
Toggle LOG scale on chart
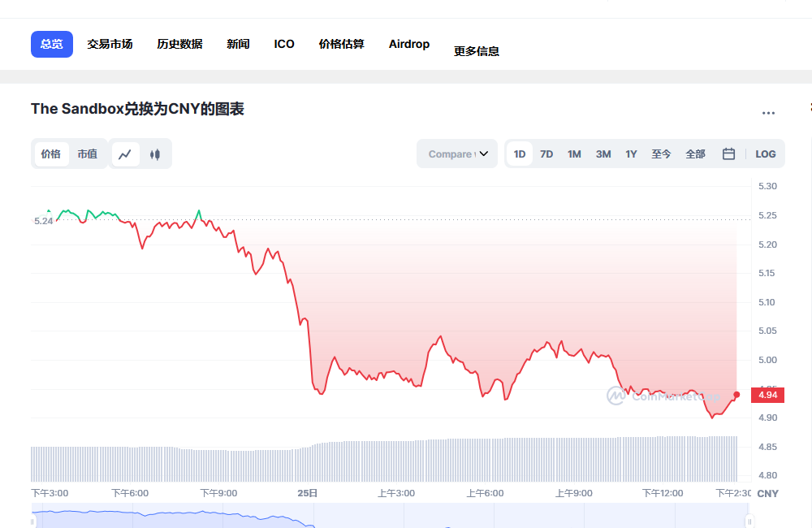[766, 154]
